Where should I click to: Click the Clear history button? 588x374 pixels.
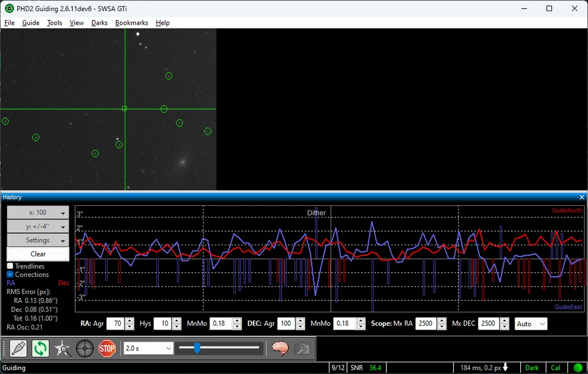(x=38, y=254)
